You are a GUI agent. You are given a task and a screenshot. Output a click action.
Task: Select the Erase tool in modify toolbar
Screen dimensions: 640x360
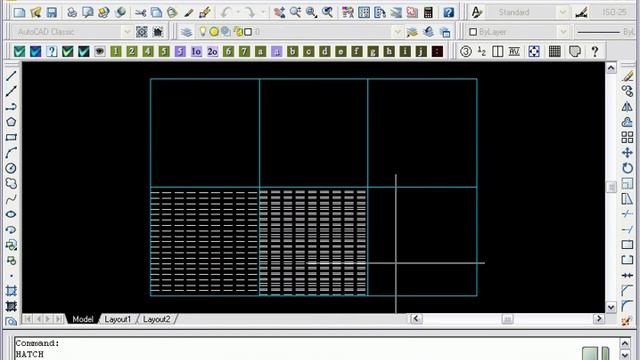pos(627,76)
